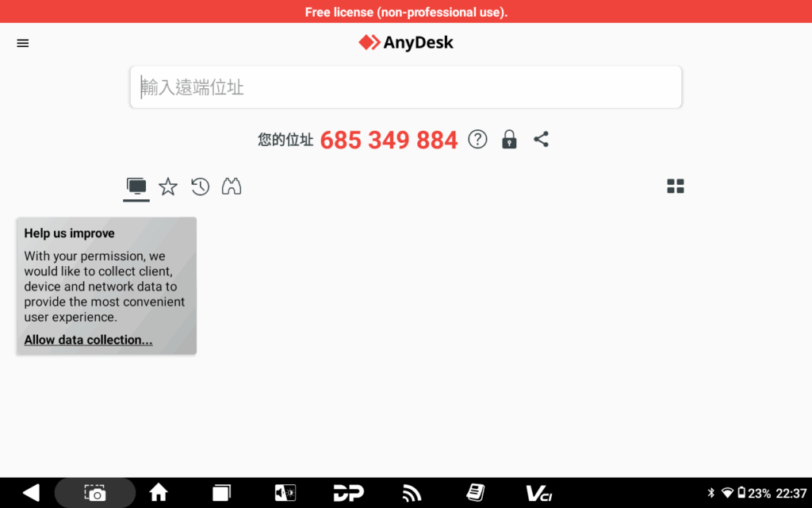The width and height of the screenshot is (812, 508).
Task: Open the DP app from the navigation bar
Action: [348, 492]
